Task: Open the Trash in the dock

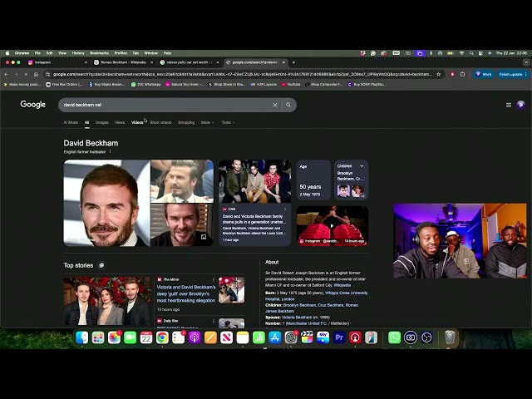Action: pyautogui.click(x=450, y=337)
